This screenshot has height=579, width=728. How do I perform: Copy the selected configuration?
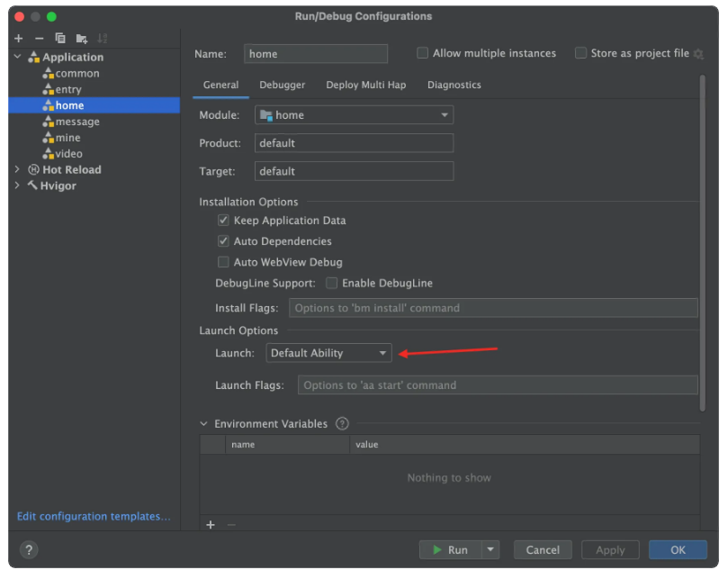pyautogui.click(x=60, y=39)
